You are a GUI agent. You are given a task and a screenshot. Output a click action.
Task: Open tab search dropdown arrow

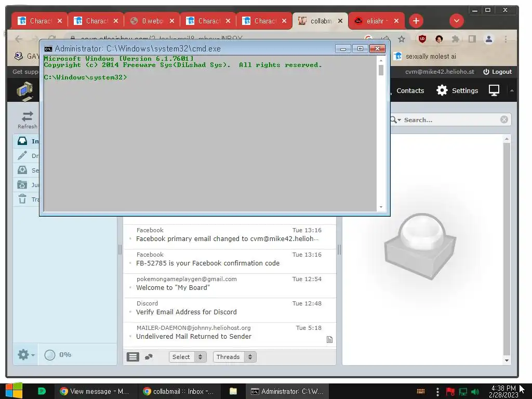pyautogui.click(x=457, y=21)
